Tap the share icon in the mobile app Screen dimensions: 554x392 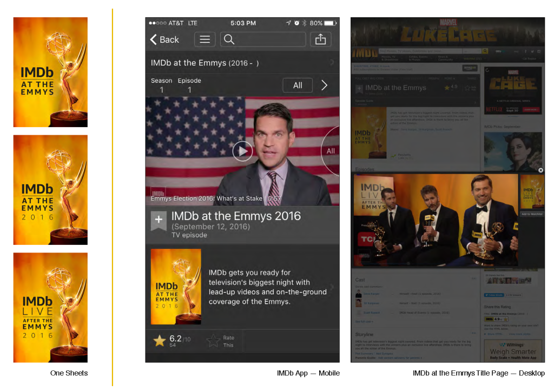(x=320, y=39)
